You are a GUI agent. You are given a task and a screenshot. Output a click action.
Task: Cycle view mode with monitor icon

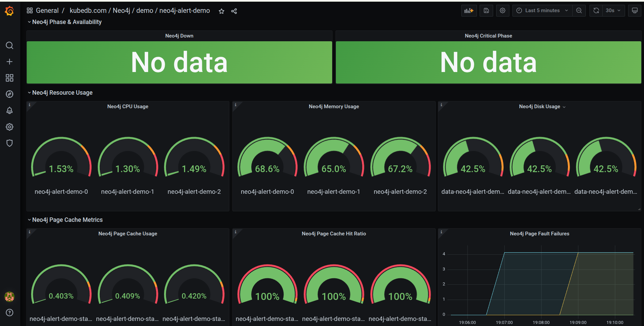(635, 10)
